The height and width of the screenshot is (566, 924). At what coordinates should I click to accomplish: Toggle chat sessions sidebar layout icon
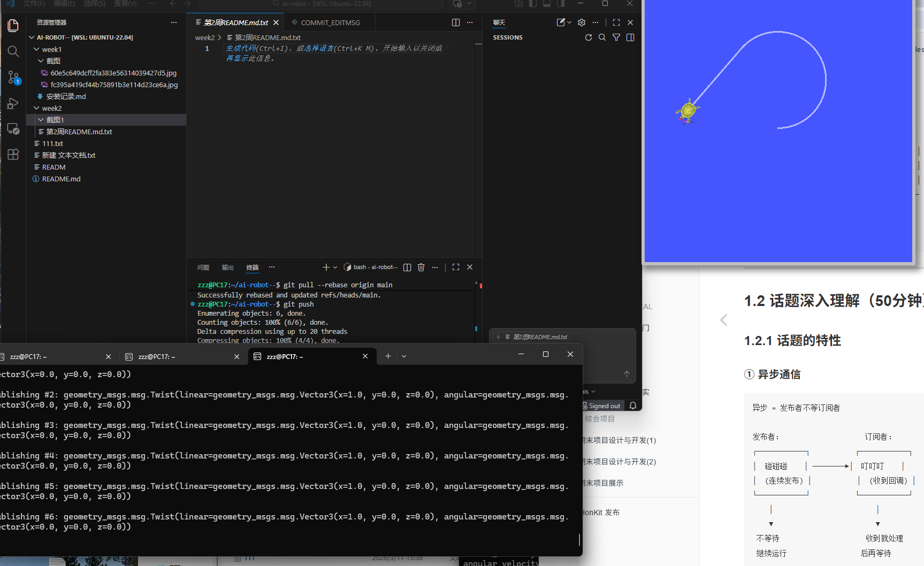630,37
